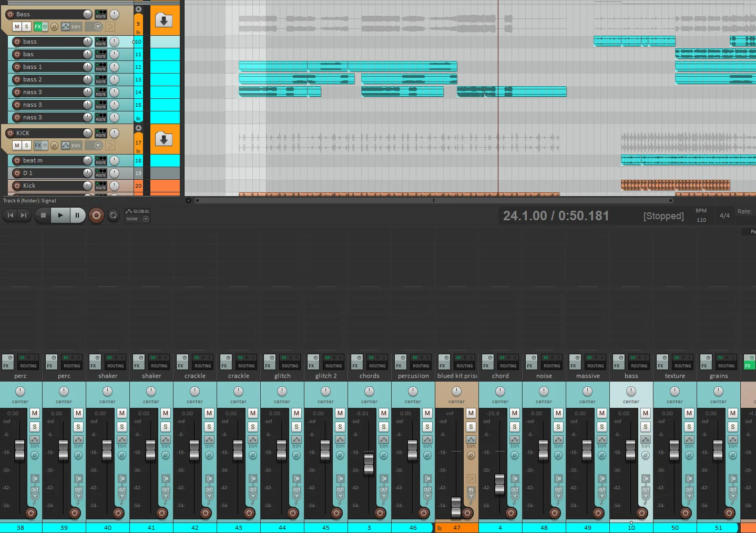Click the KICK folder's large folder icon
Viewport: 756px width, 533px height.
pyautogui.click(x=164, y=139)
